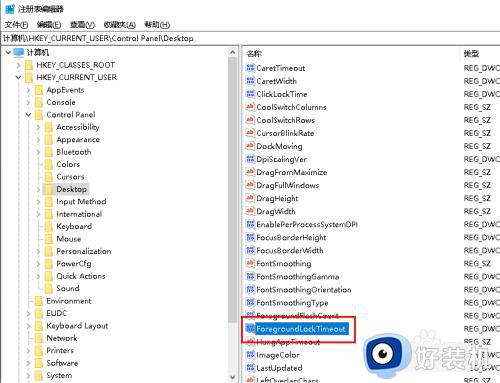Select the DockMoving value name
This screenshot has width=500, height=383.
pyautogui.click(x=279, y=146)
